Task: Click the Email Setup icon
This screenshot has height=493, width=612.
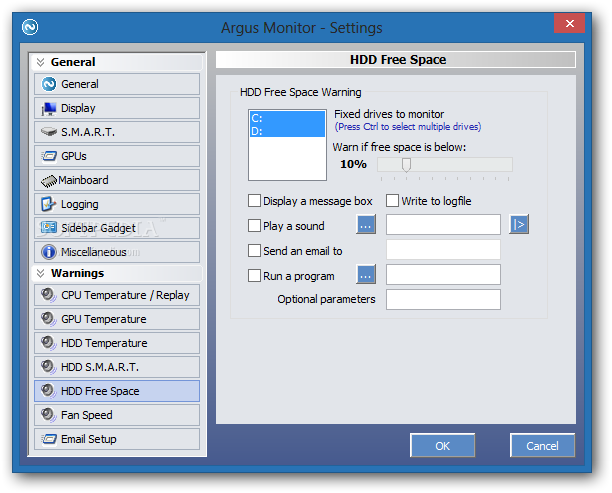Action: pos(49,439)
